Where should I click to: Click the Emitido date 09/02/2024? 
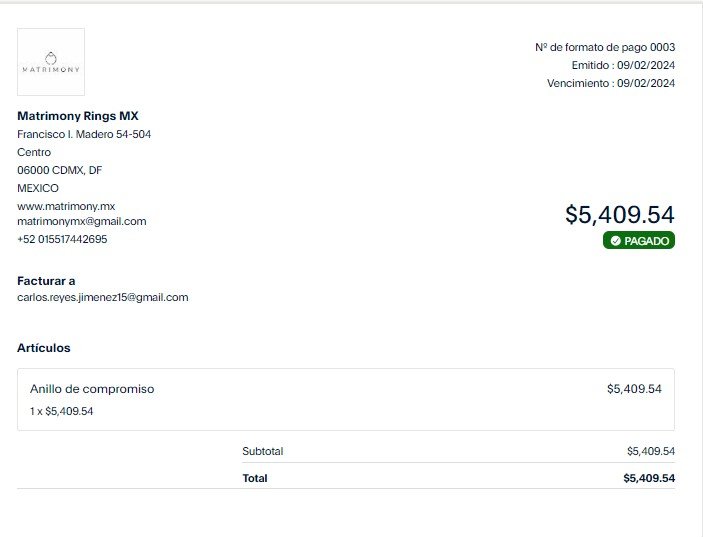(x=646, y=65)
